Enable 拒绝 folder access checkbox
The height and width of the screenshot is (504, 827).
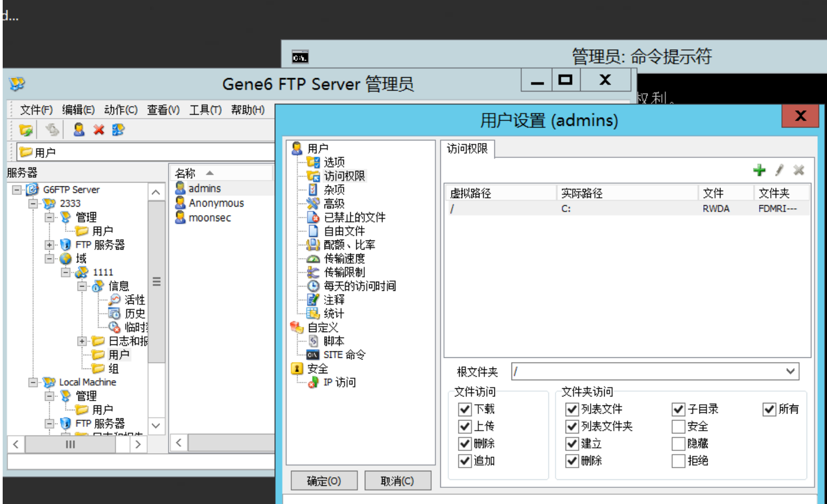point(679,461)
